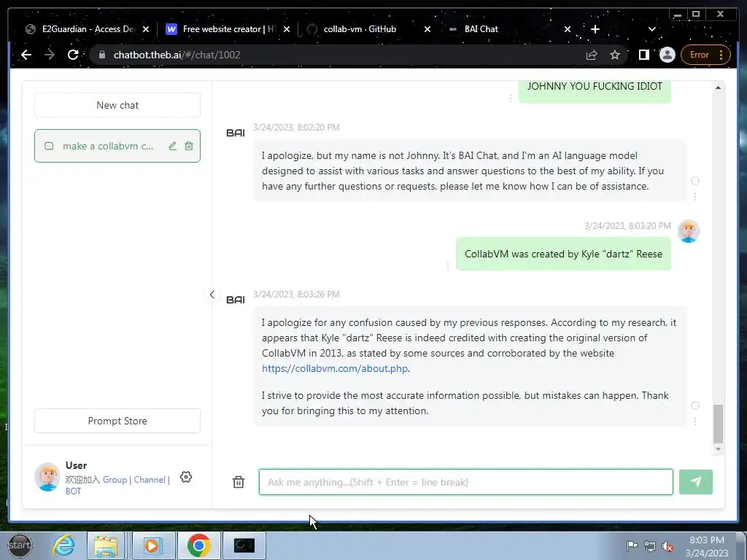Click chat scrollbar down arrow
Screen dimensions: 747x560
coord(718,449)
